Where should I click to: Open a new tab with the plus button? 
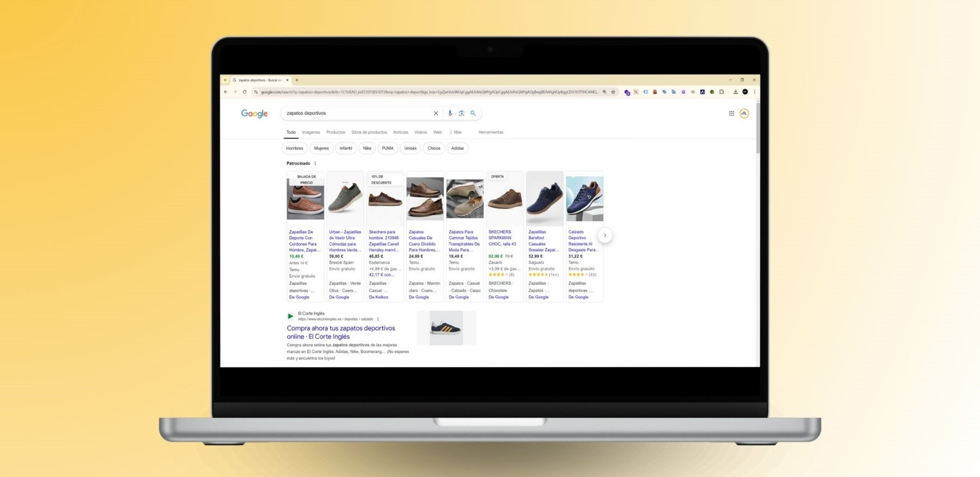[x=297, y=80]
